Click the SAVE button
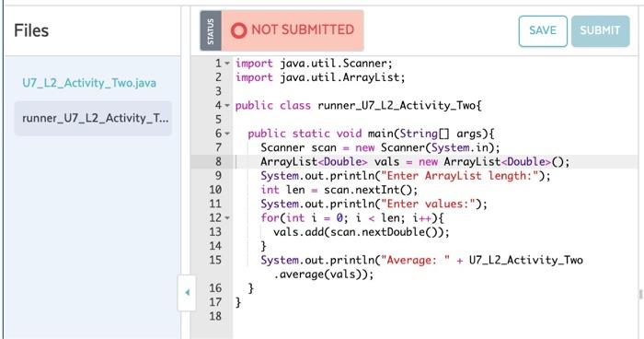 point(543,30)
